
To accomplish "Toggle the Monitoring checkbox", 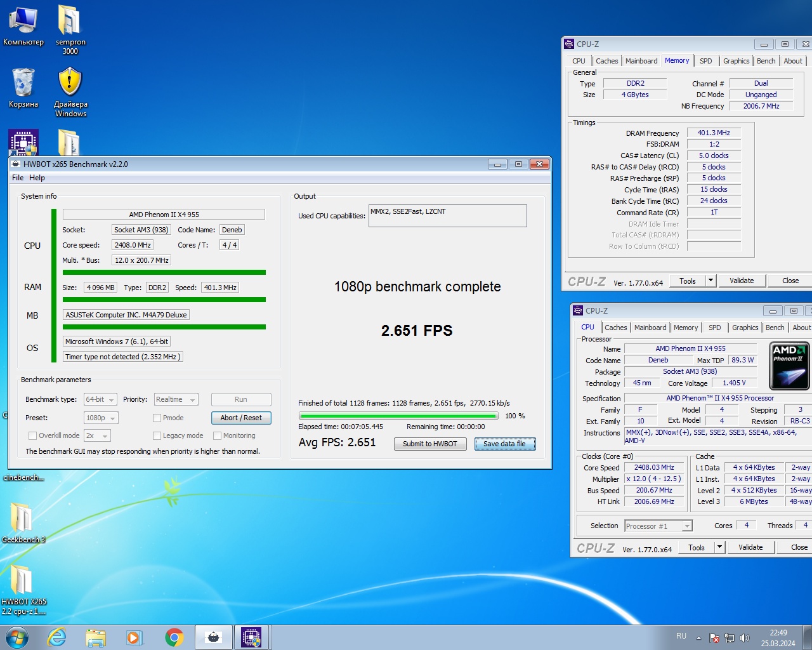I will tap(217, 435).
